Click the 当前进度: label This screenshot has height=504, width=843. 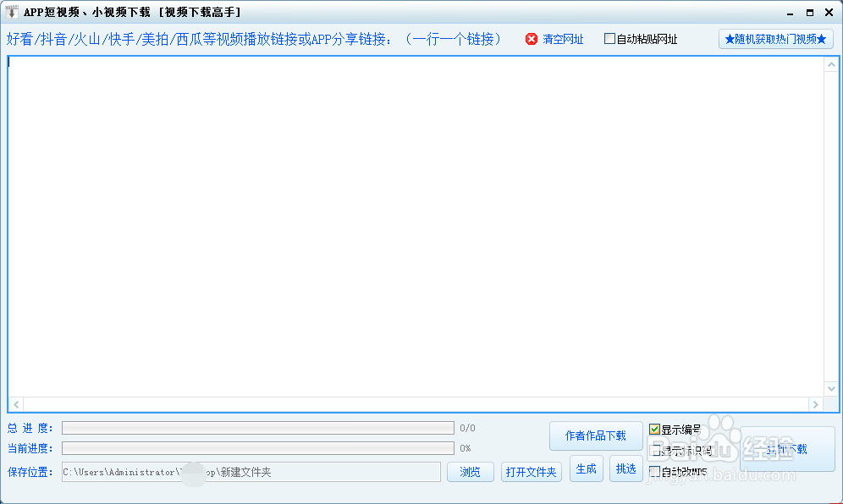click(30, 448)
